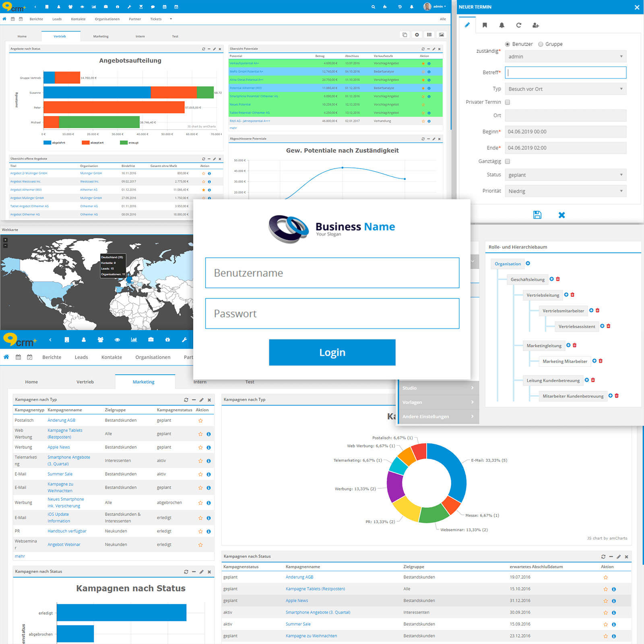Focus the Passwort login field
Viewport: 644px width, 644px height.
[332, 314]
